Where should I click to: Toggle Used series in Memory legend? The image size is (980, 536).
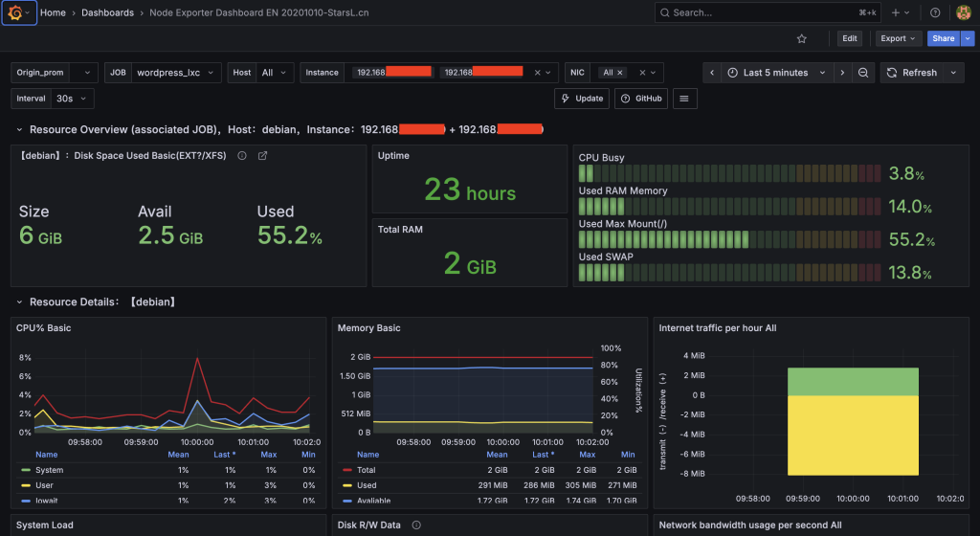368,485
